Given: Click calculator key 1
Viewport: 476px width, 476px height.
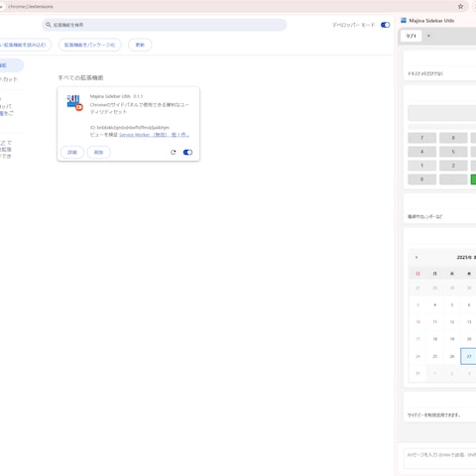Looking at the screenshot, I should coord(421,166).
